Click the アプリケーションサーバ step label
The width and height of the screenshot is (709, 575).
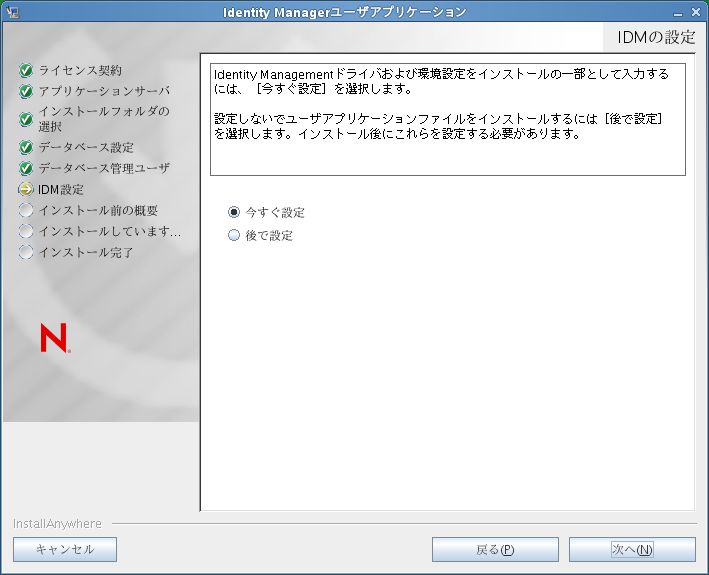pos(104,91)
